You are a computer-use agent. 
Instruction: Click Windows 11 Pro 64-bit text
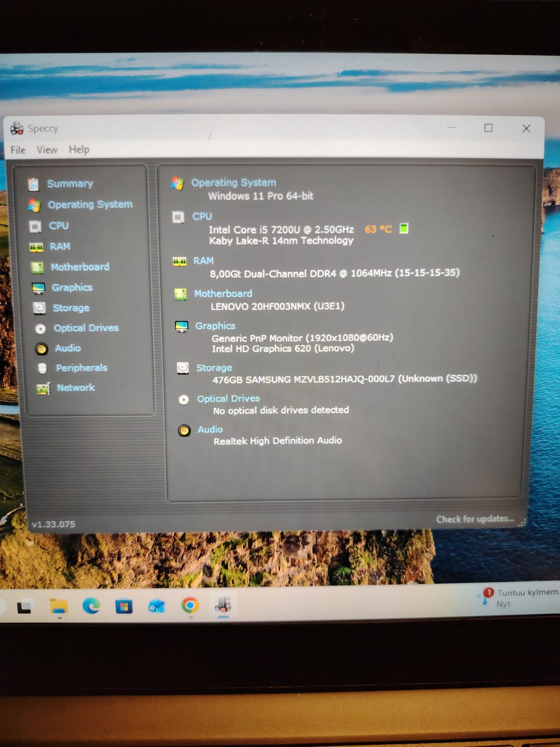pos(261,196)
